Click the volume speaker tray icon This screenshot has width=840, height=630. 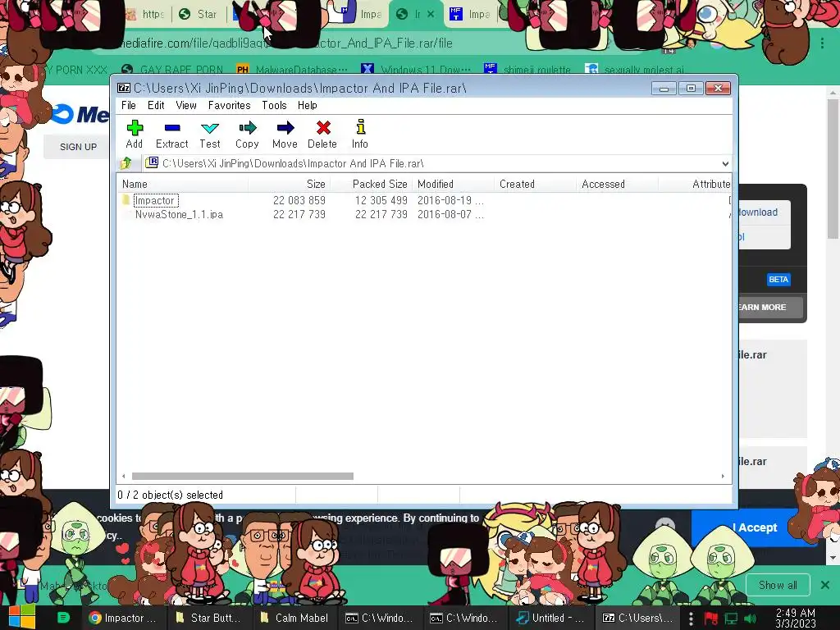coord(750,619)
